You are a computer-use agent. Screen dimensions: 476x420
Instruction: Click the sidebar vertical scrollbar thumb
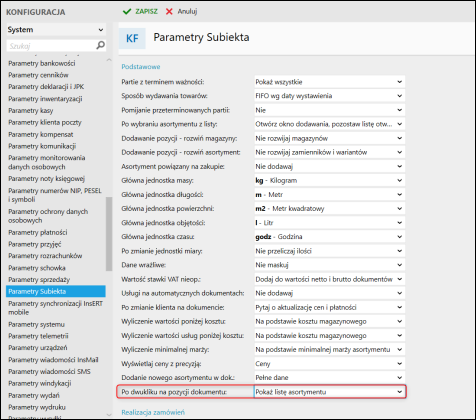(109, 234)
